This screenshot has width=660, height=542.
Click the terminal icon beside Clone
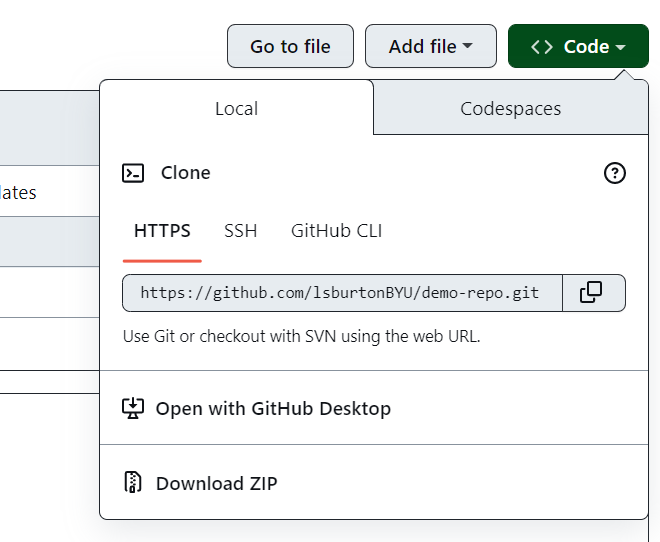coord(133,173)
